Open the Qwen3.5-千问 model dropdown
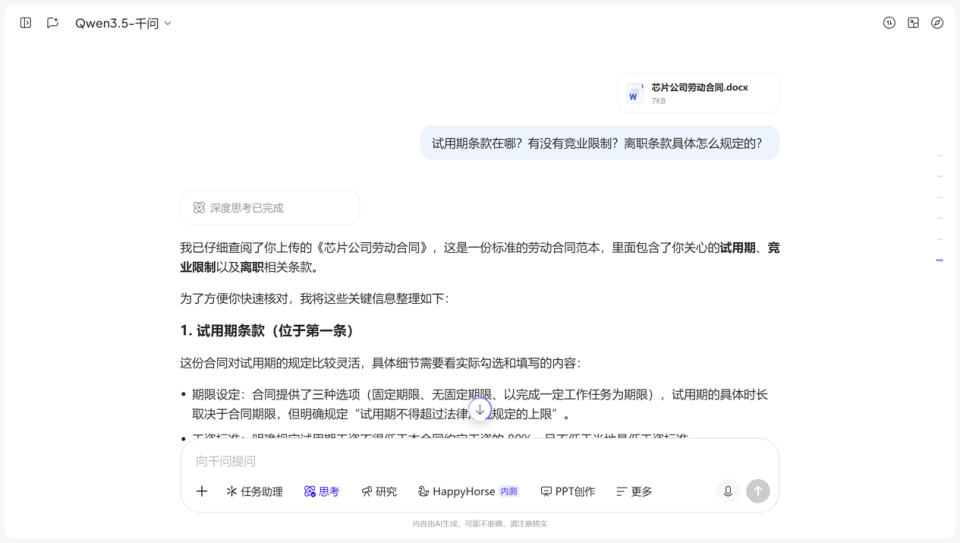This screenshot has height=543, width=960. point(123,23)
